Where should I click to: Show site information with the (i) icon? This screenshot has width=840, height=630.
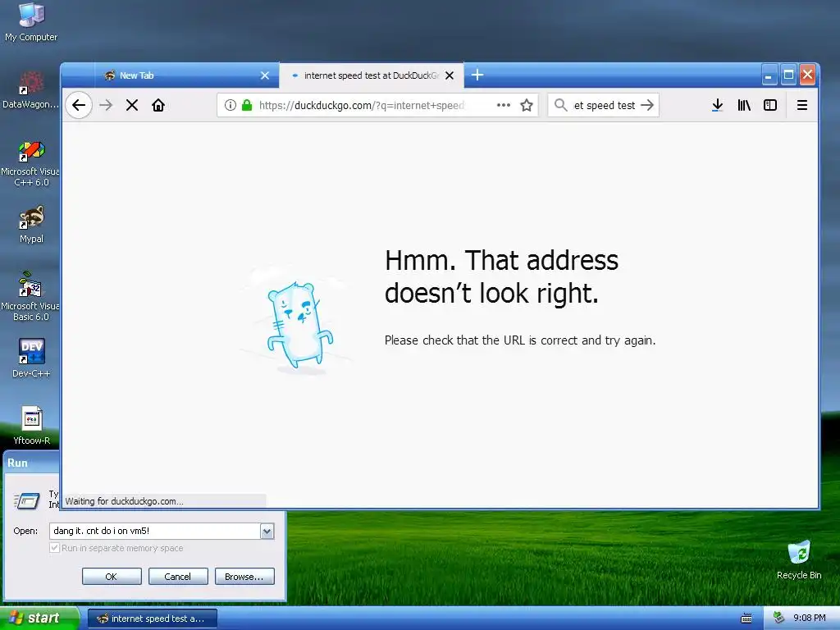[x=231, y=105]
